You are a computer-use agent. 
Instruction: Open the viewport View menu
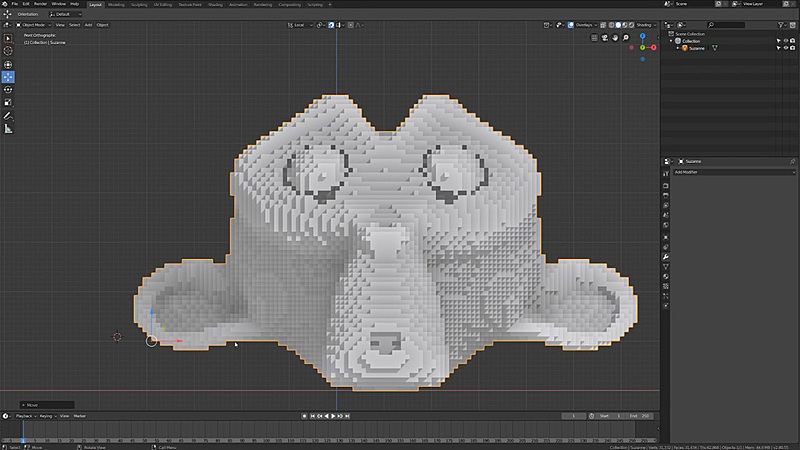[60, 25]
